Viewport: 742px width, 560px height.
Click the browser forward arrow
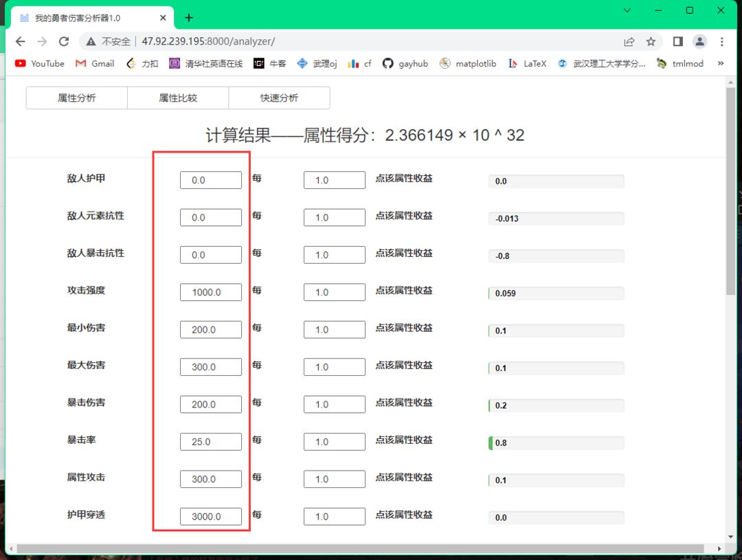coord(42,42)
